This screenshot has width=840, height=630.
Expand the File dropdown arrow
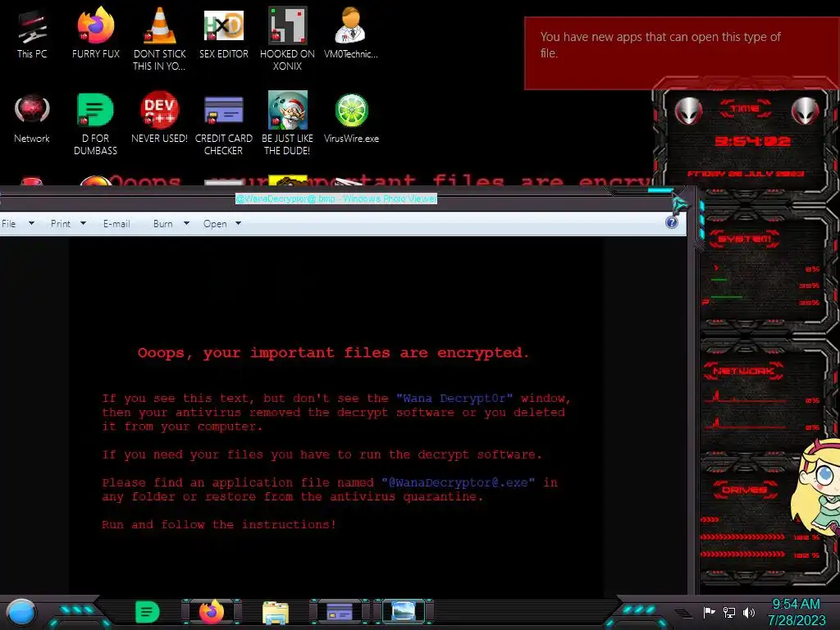(x=32, y=223)
